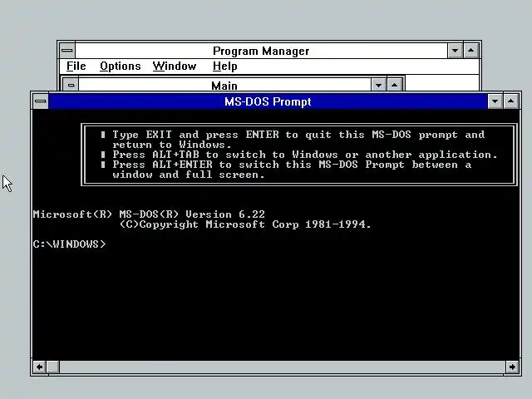Click the horizontal scrollbar track in MS-DOS Prompt
The image size is (532, 399).
(x=283, y=367)
